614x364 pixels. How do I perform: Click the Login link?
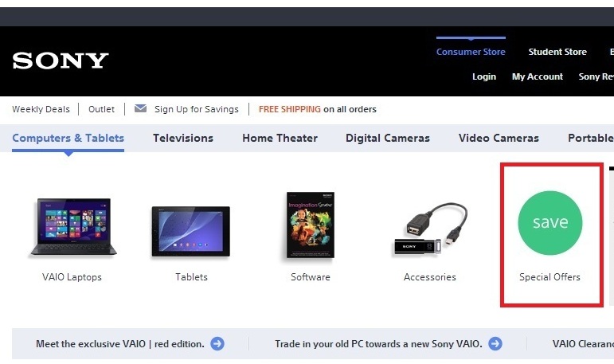click(484, 76)
